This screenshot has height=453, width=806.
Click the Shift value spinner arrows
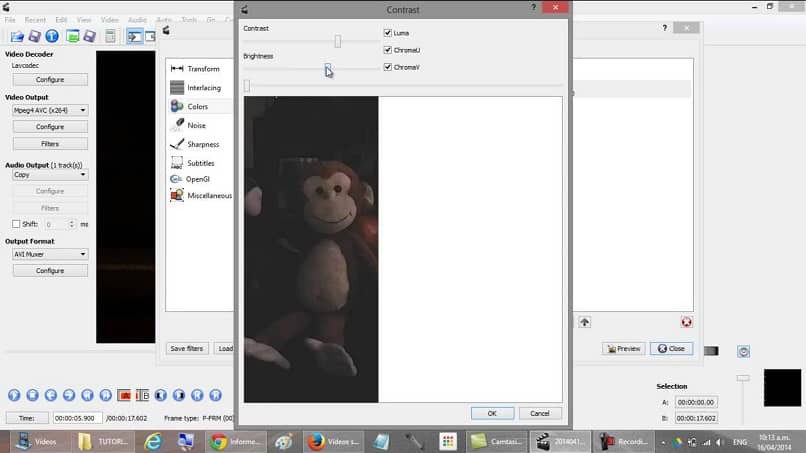71,224
